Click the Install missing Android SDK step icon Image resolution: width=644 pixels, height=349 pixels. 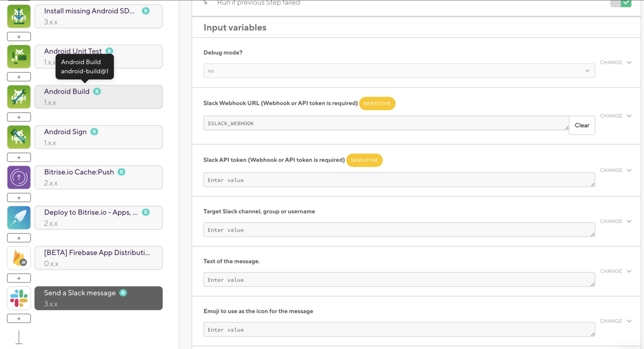coord(19,16)
